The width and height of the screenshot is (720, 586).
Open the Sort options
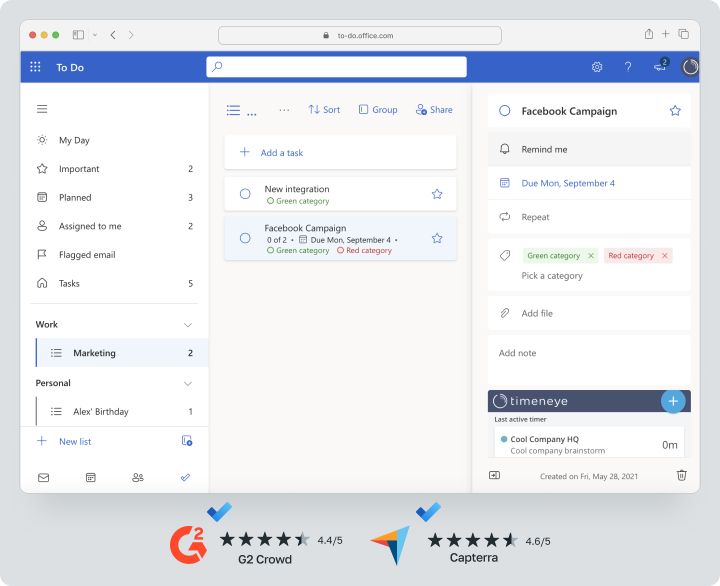324,110
